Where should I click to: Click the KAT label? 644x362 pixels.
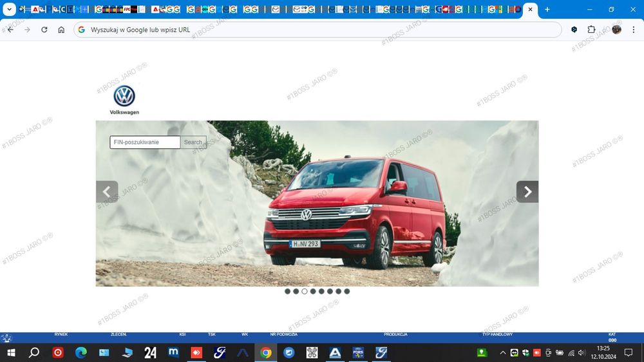coord(612,334)
